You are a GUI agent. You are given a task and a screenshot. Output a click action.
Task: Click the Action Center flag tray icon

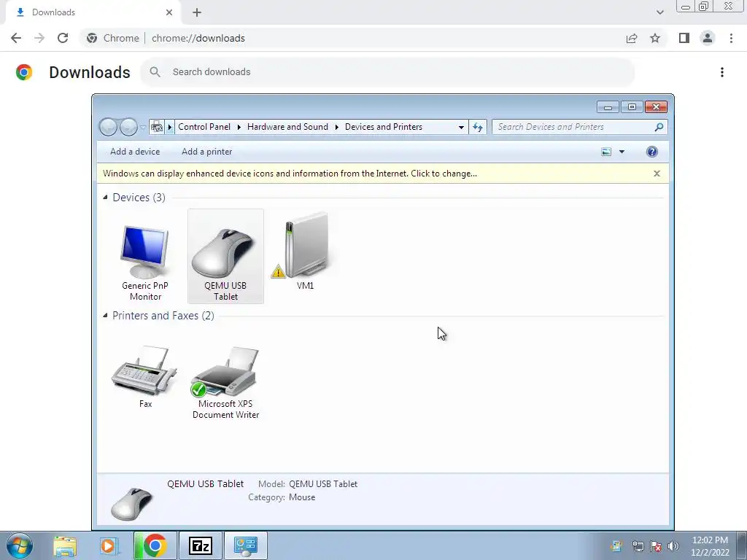click(656, 546)
